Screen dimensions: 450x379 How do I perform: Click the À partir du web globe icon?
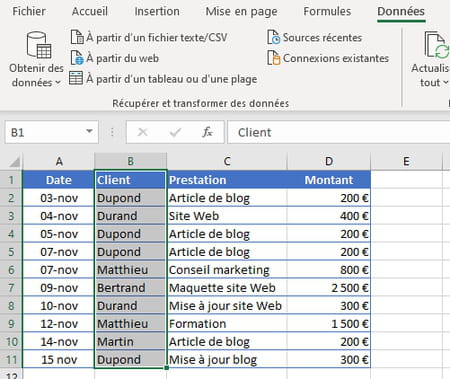77,58
